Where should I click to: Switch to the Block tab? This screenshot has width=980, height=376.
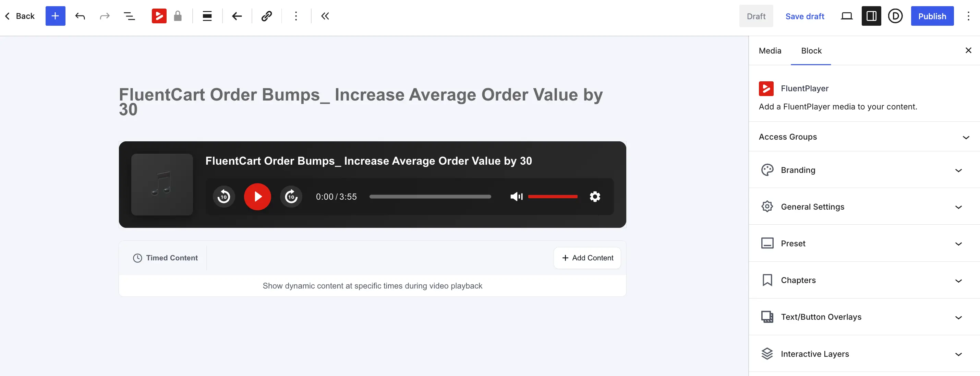click(811, 51)
